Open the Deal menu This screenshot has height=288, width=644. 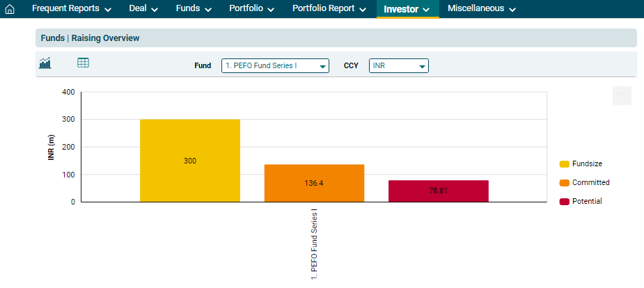coord(143,9)
